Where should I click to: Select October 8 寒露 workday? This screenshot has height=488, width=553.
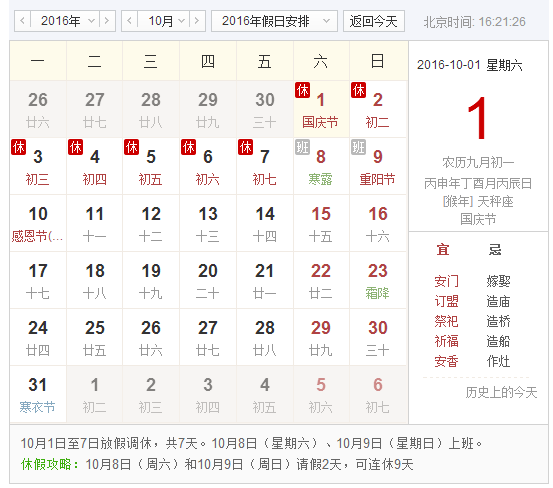[321, 166]
